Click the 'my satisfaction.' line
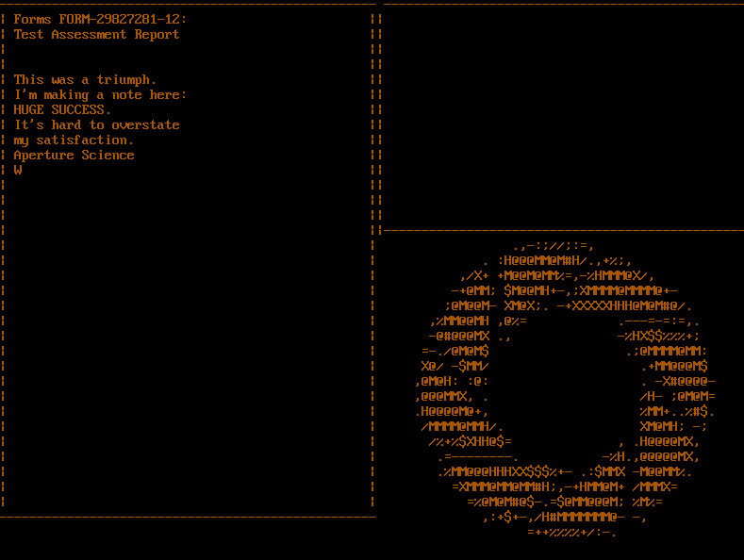 pos(73,140)
